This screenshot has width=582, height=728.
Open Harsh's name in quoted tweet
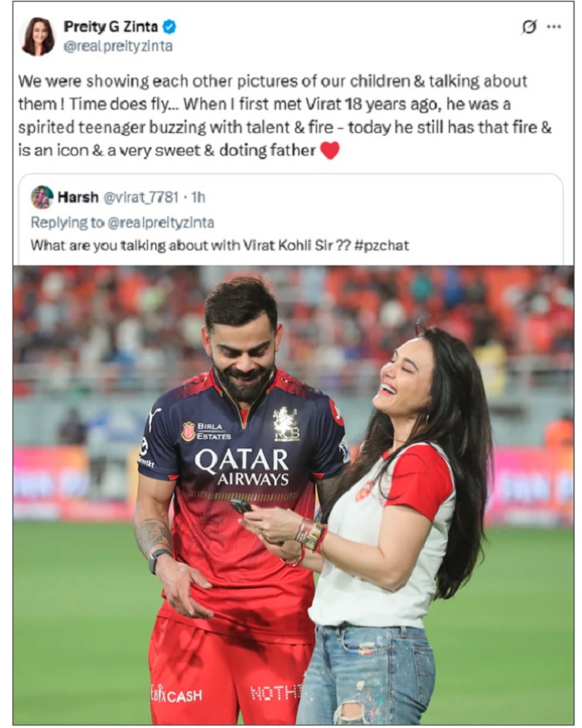point(78,197)
